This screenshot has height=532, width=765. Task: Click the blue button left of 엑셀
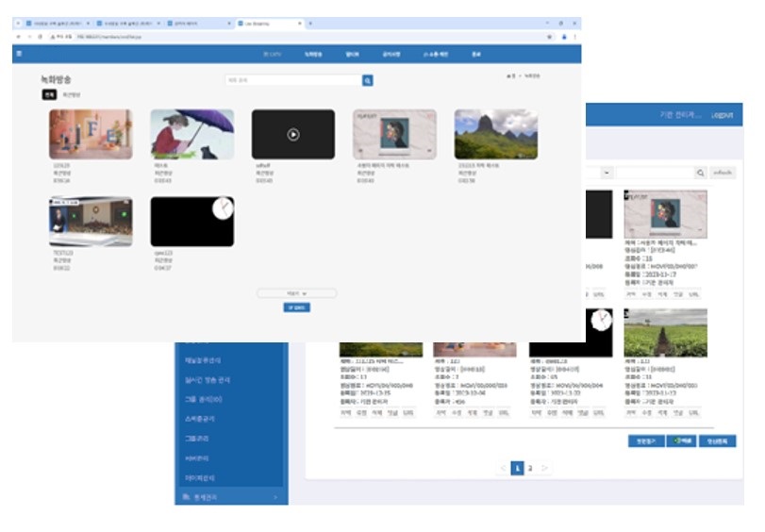click(x=646, y=441)
